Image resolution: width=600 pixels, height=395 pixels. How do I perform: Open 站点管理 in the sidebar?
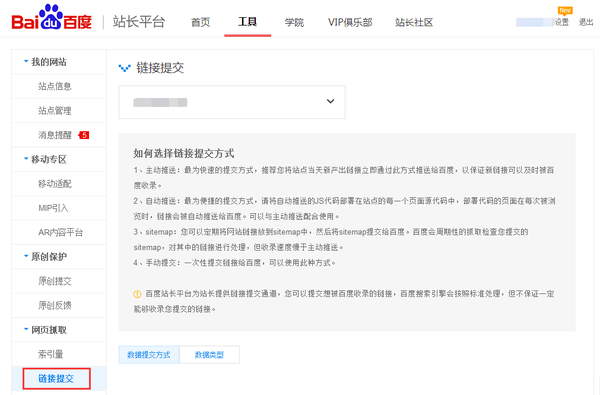tap(55, 111)
